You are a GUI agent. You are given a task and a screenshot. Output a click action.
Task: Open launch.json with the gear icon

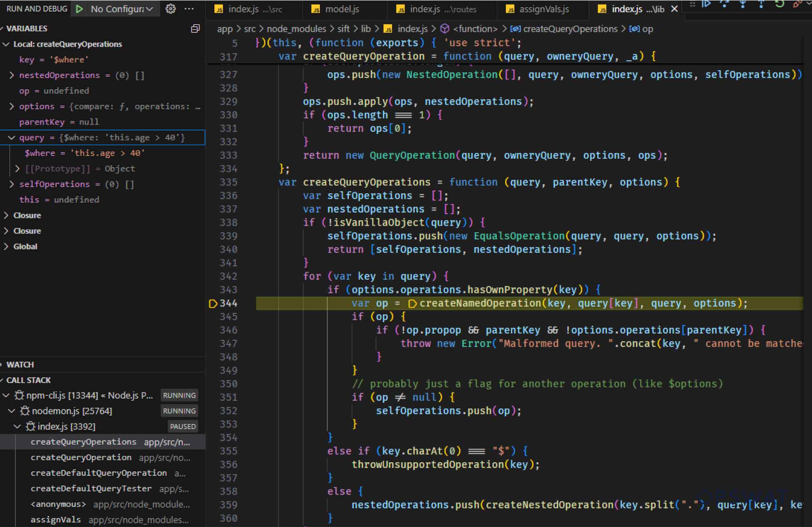[x=170, y=9]
